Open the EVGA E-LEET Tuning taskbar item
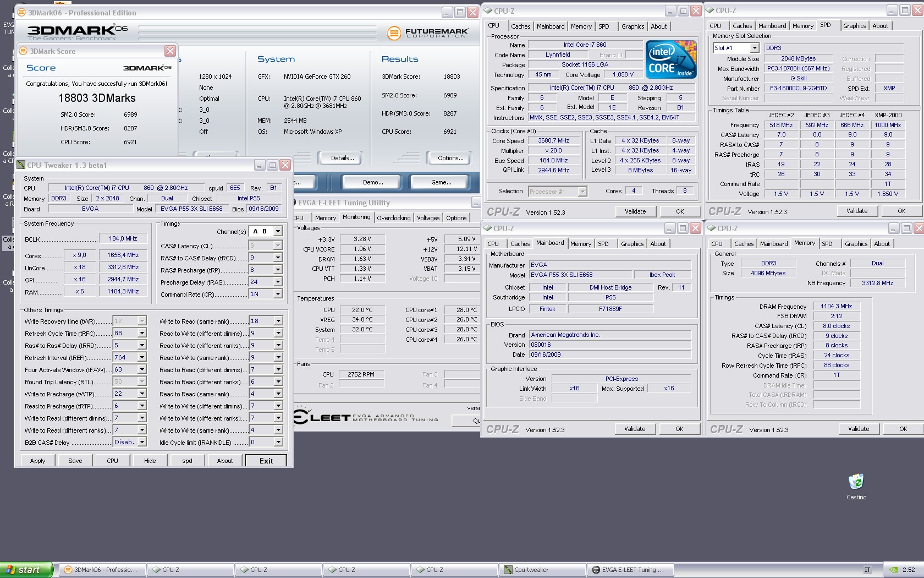Viewport: 924px width, 578px height. coord(630,570)
